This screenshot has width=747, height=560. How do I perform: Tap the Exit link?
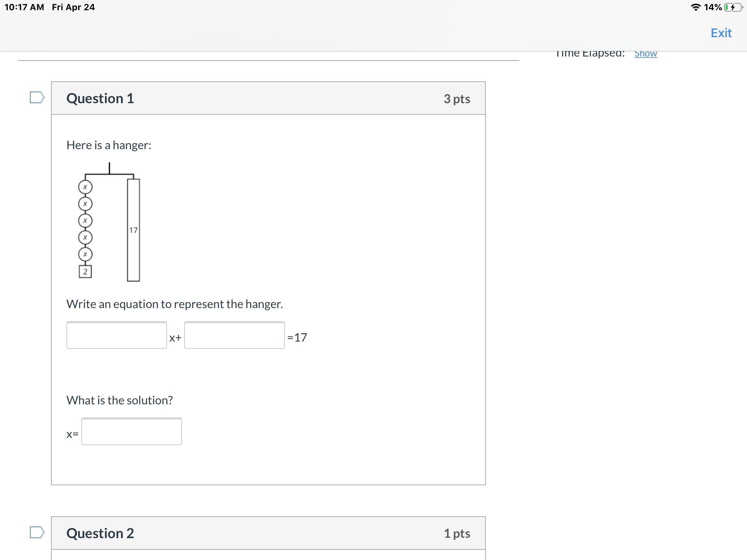pos(721,33)
